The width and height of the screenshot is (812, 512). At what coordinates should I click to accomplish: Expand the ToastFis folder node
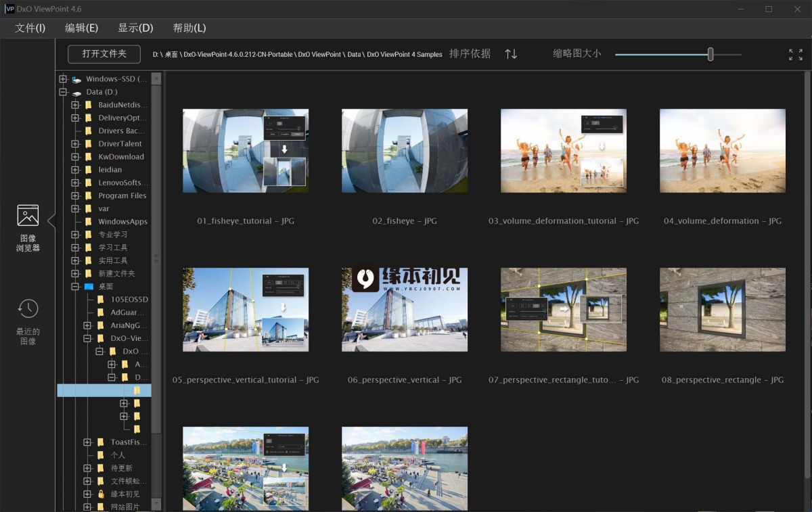(87, 442)
